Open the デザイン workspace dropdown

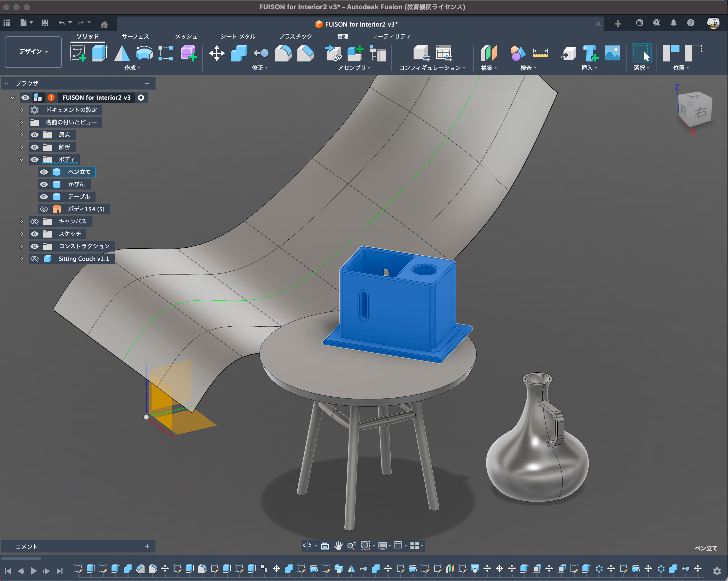coord(33,52)
